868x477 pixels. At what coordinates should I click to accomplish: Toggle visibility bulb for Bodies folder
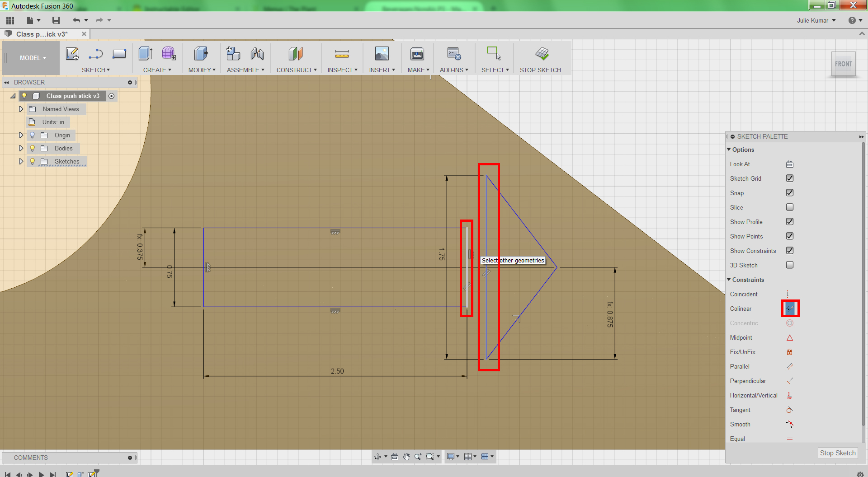(x=33, y=148)
